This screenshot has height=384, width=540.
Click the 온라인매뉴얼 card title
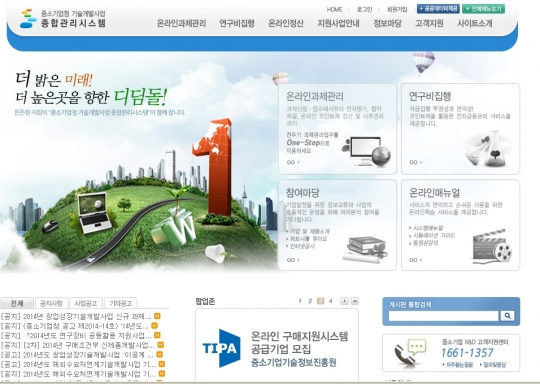(434, 193)
